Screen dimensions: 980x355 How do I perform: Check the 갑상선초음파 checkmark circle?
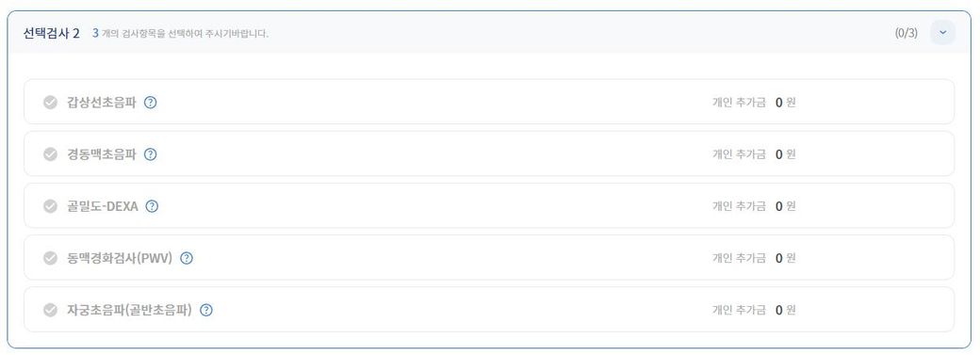click(x=51, y=103)
